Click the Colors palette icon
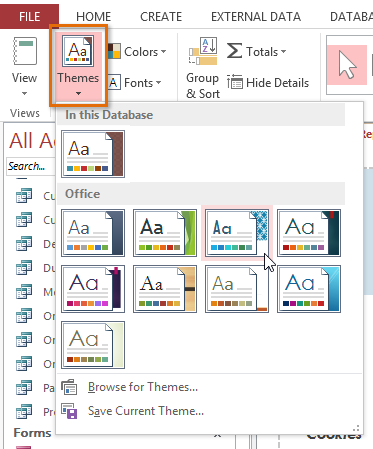Screen dimensions: 373x449 [x=114, y=51]
